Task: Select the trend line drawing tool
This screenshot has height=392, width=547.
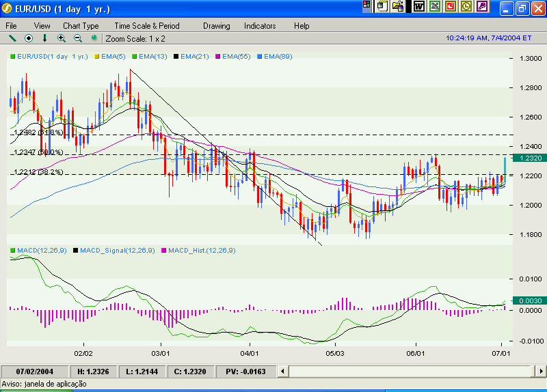Action: [12, 38]
